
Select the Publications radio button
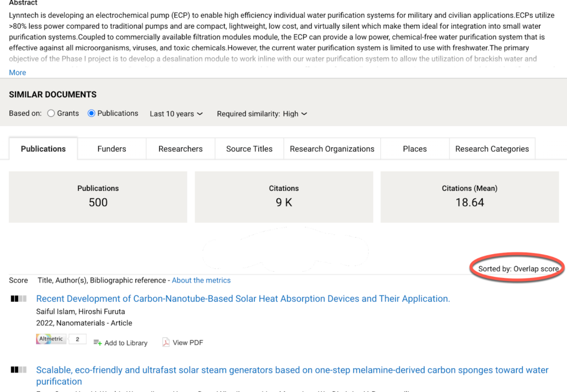pos(92,114)
